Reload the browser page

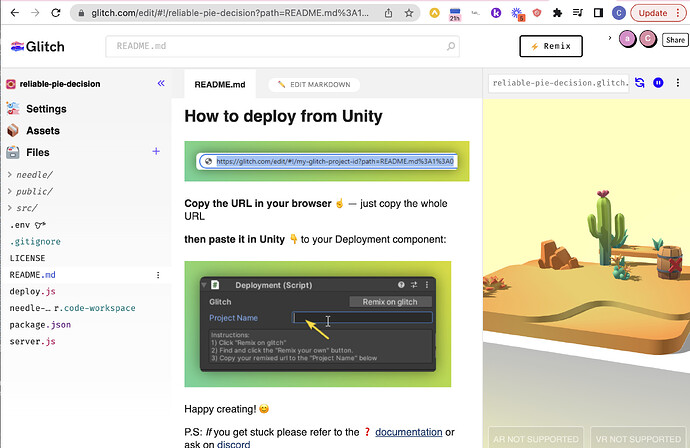pos(55,13)
